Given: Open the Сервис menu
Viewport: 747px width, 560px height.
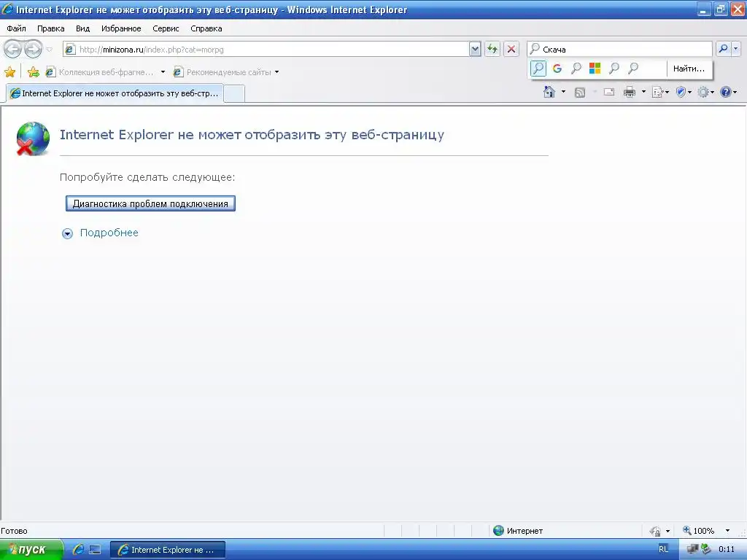Looking at the screenshot, I should click(x=166, y=28).
